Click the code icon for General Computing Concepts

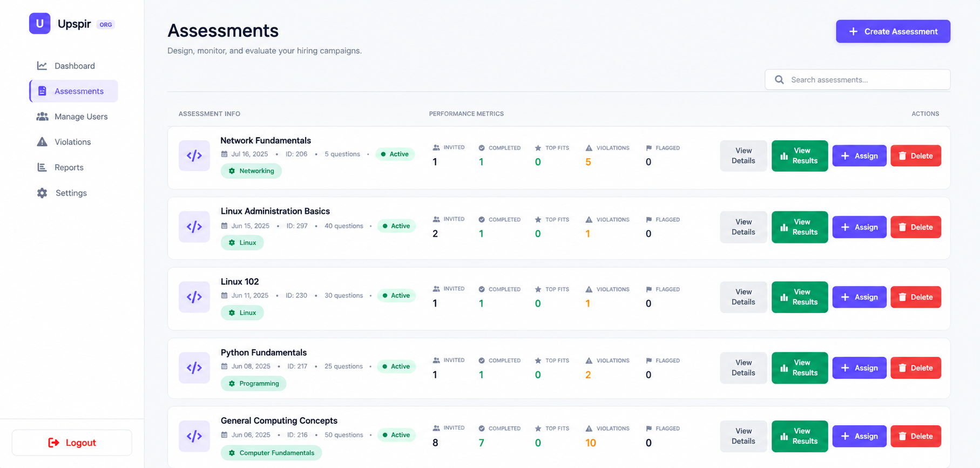(x=194, y=436)
